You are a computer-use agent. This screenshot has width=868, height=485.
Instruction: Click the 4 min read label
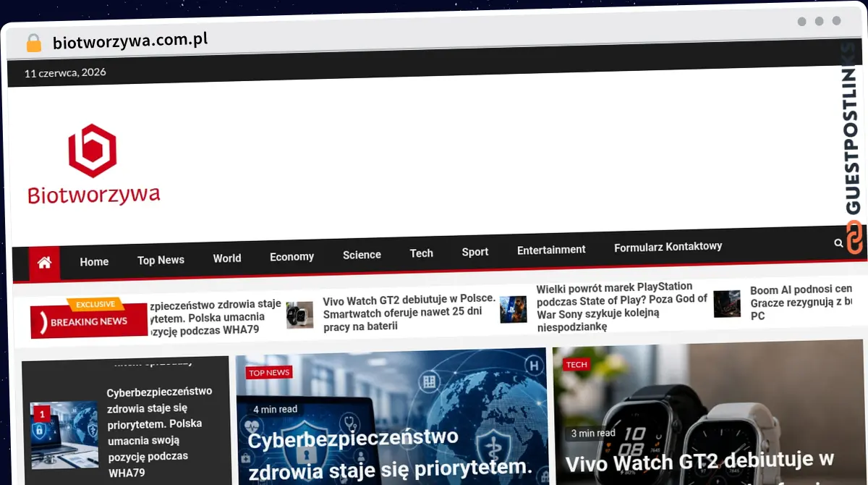tap(275, 410)
